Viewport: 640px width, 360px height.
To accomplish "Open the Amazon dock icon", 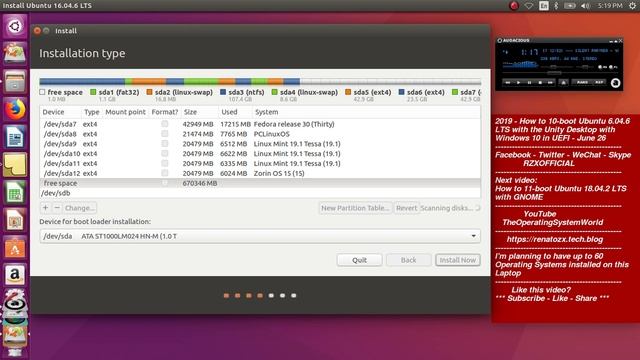I will click(15, 276).
